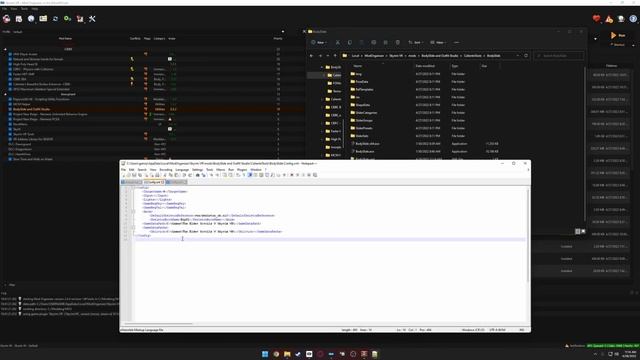Viewport: 640px width, 360px height.
Task: Open the executable selector dropdown beside Run
Action: 595,39
